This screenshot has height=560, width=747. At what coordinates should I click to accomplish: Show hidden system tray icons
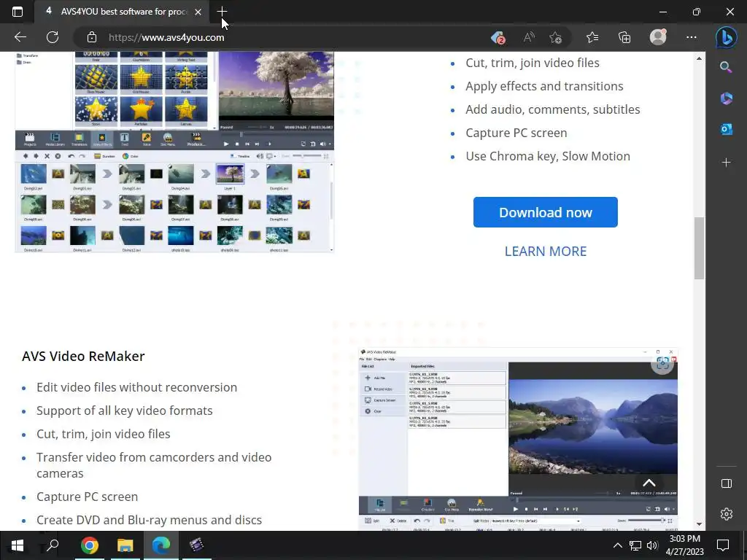617,545
